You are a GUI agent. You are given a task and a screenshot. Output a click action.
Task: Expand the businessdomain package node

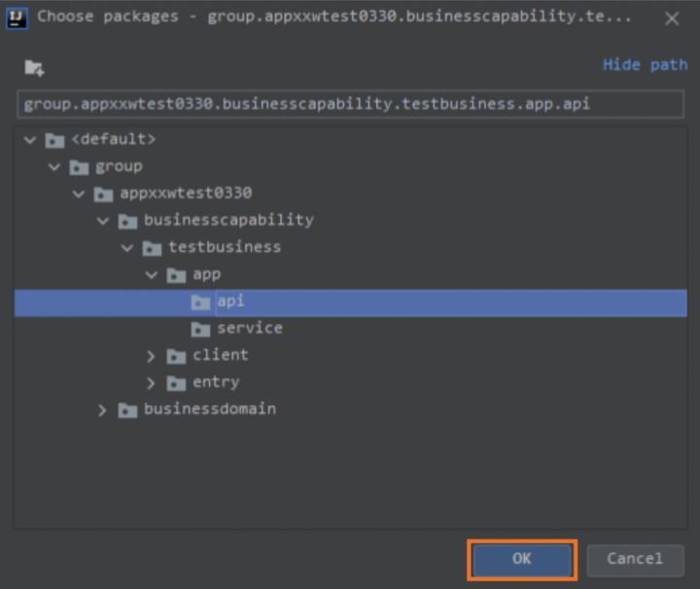coord(103,410)
